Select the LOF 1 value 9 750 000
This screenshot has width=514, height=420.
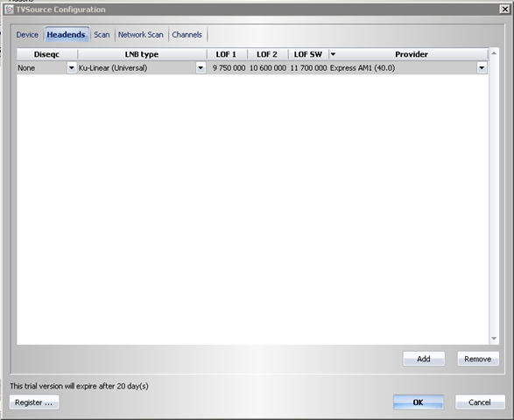[229, 68]
